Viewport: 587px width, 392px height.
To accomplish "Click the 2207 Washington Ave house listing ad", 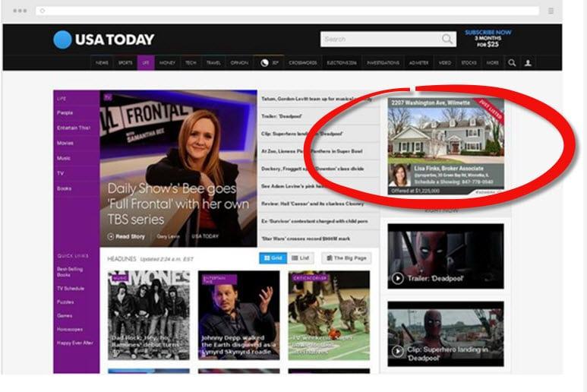I will click(x=446, y=147).
